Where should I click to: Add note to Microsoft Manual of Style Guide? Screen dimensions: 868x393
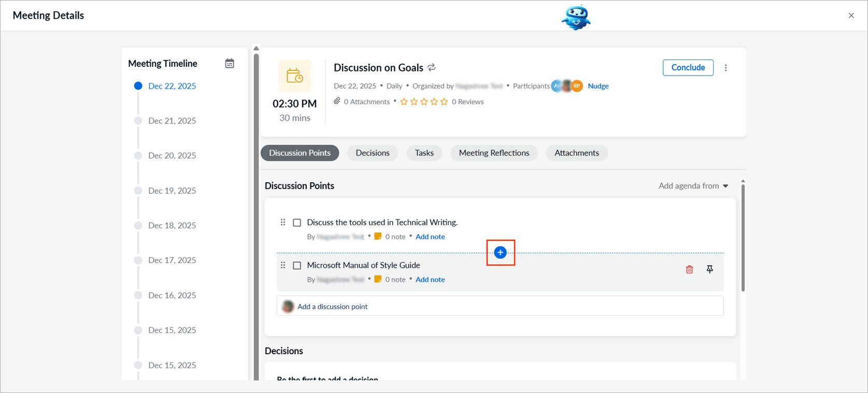click(430, 280)
